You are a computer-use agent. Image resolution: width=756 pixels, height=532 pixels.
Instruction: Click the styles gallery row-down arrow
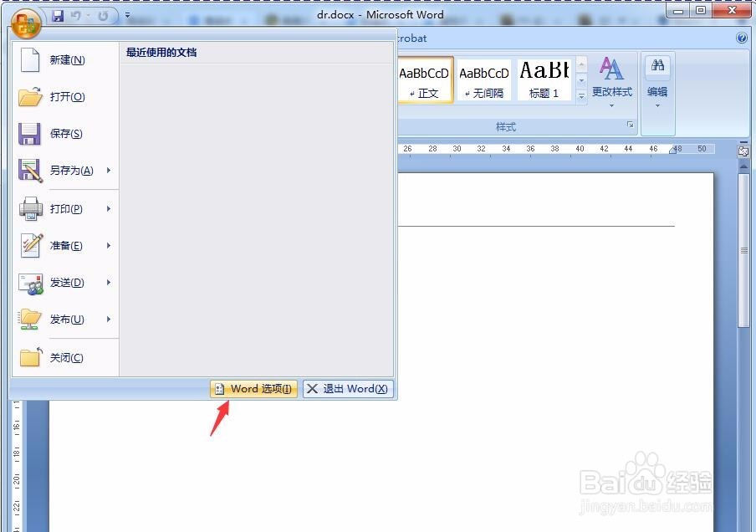pyautogui.click(x=581, y=80)
